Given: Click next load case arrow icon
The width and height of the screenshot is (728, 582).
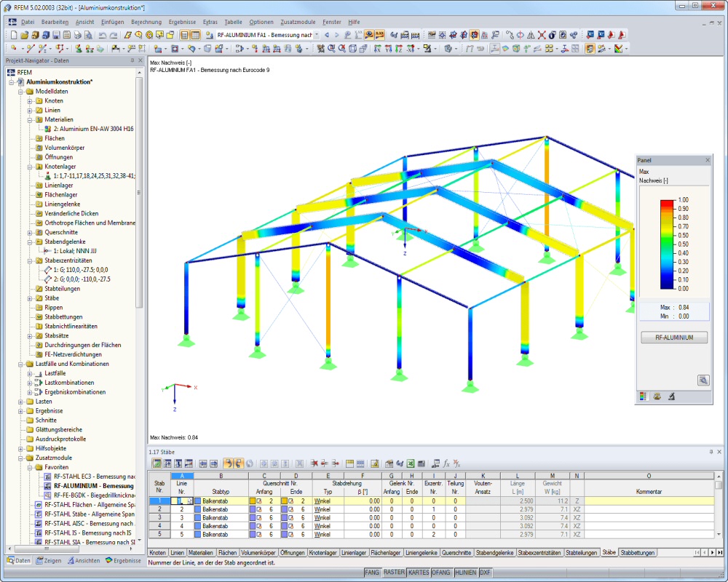Looking at the screenshot, I should click(337, 35).
